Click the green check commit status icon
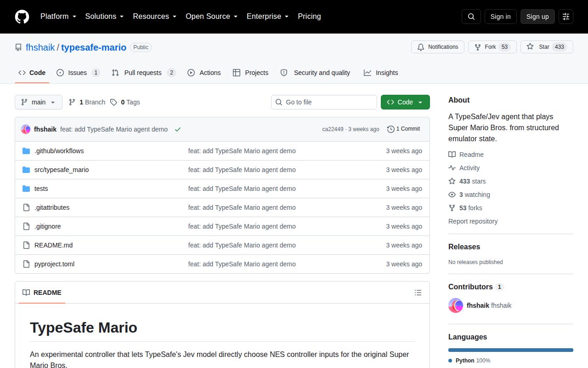 coord(178,129)
